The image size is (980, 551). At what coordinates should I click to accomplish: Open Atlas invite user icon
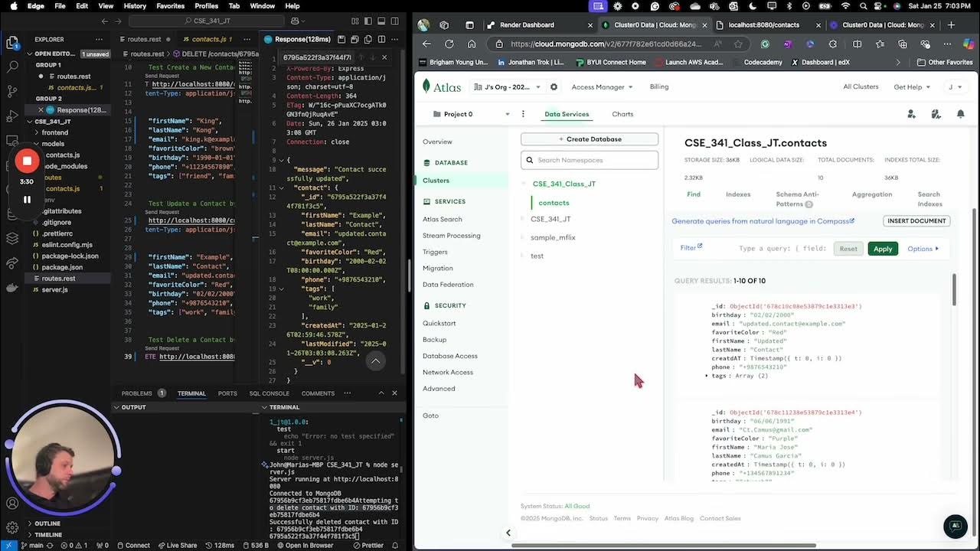[x=911, y=114]
